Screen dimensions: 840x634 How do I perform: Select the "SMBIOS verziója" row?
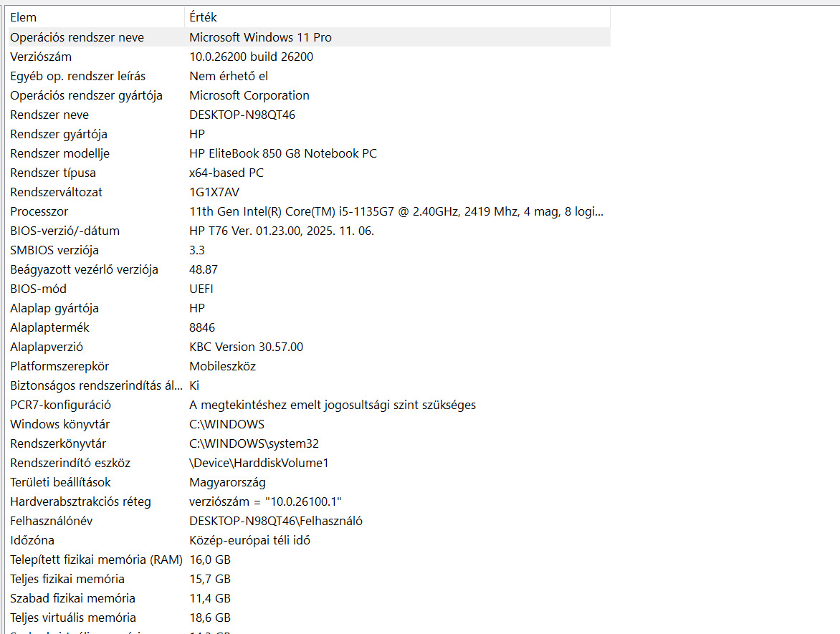coord(54,250)
